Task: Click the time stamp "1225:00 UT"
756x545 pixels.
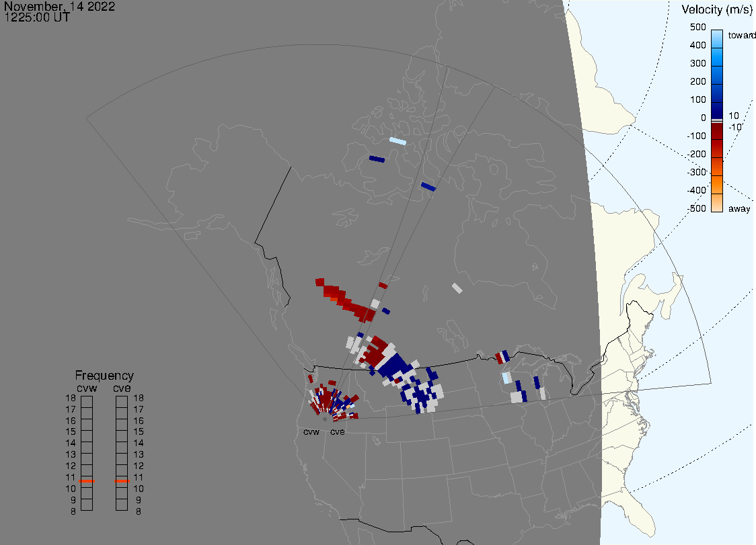Action: point(37,17)
